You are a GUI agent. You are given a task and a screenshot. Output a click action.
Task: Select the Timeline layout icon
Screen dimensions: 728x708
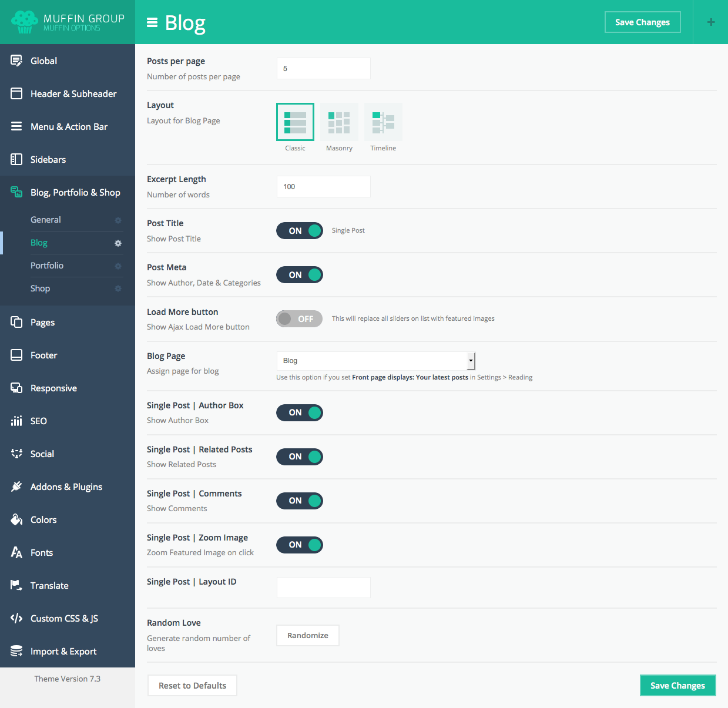383,122
